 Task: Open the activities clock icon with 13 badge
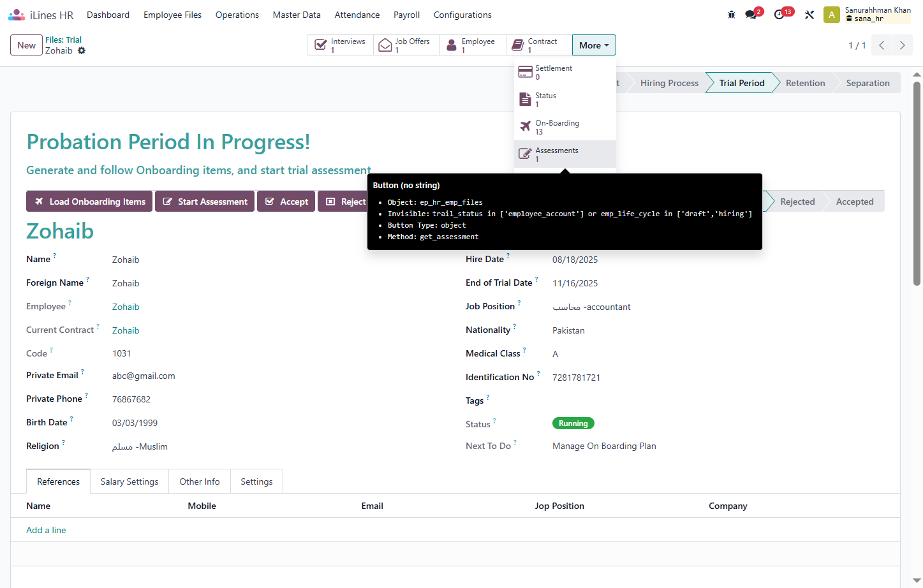point(779,15)
